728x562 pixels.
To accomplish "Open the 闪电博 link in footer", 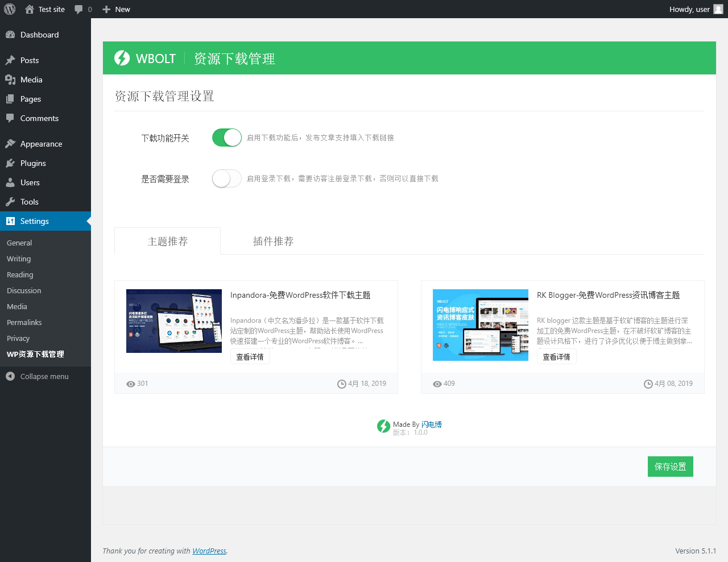I will [x=432, y=424].
